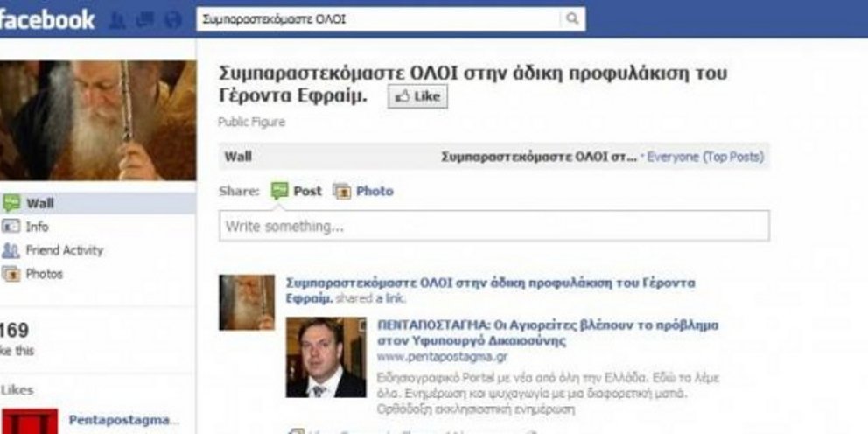The height and width of the screenshot is (434, 868).
Task: Open the ΠΕΝΤΑΠΟΣΤΑΓΜΑ article headline link
Action: [x=548, y=332]
